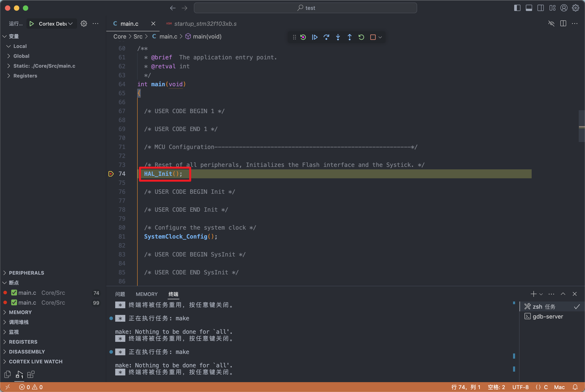
Task: Click the debug Continue button
Action: (x=315, y=37)
